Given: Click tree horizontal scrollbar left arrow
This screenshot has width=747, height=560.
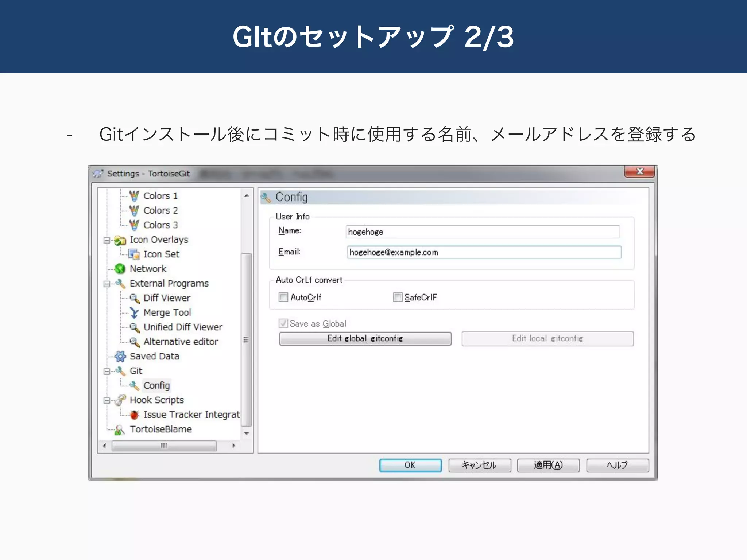Looking at the screenshot, I should point(104,446).
